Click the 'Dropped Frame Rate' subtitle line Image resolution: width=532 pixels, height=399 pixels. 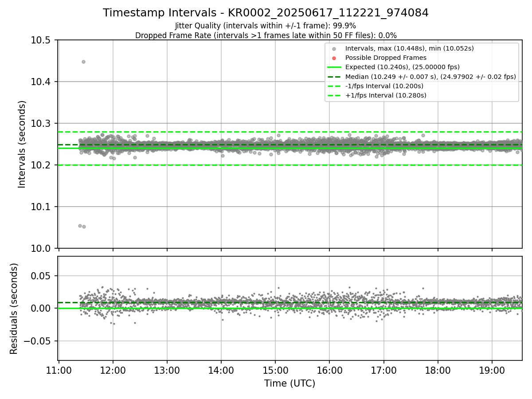(266, 35)
